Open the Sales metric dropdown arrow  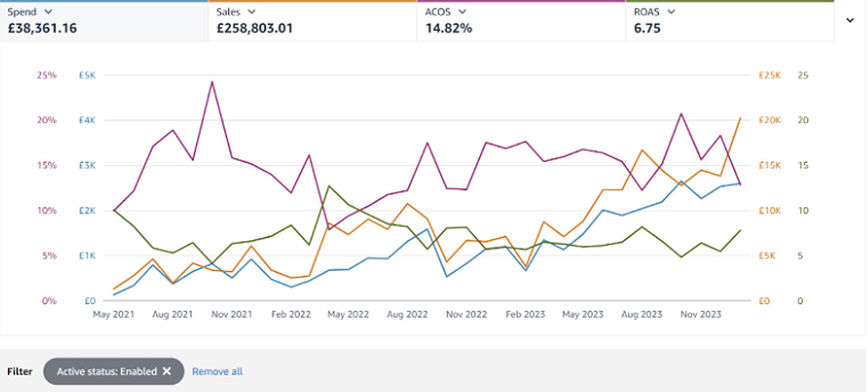click(x=252, y=12)
